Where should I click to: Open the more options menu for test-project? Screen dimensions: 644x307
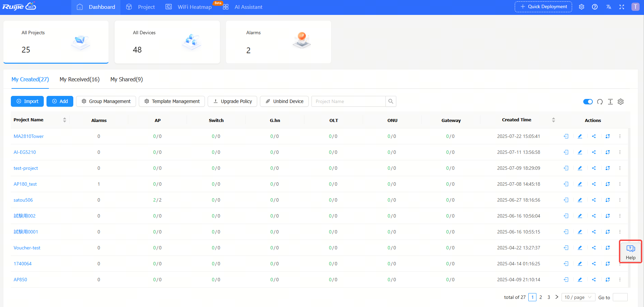click(620, 168)
